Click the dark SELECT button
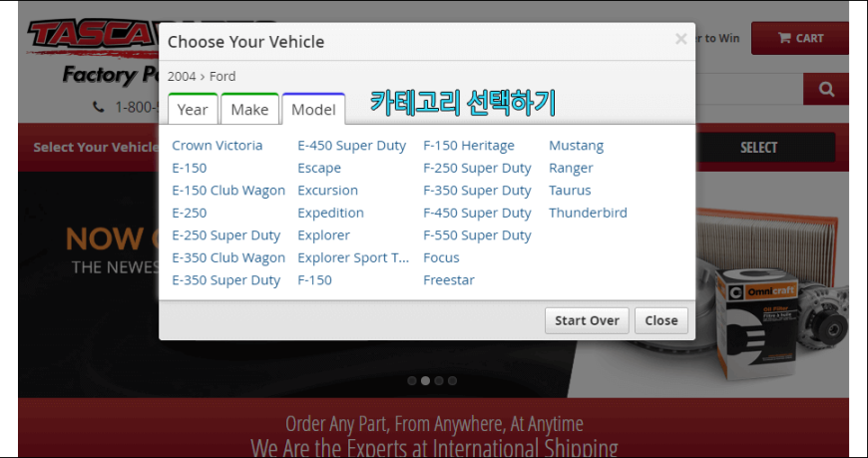Image resolution: width=868 pixels, height=458 pixels. [x=759, y=148]
